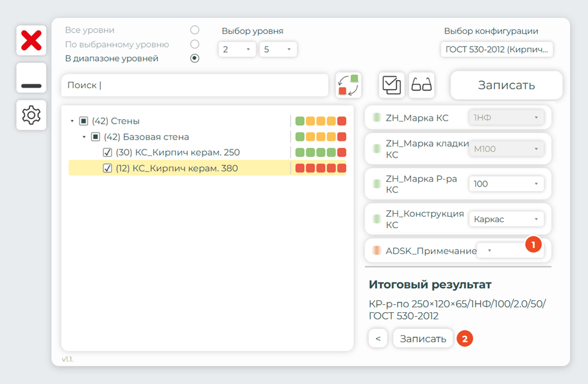Click the 'Итоговый результат' heading

tap(430, 284)
